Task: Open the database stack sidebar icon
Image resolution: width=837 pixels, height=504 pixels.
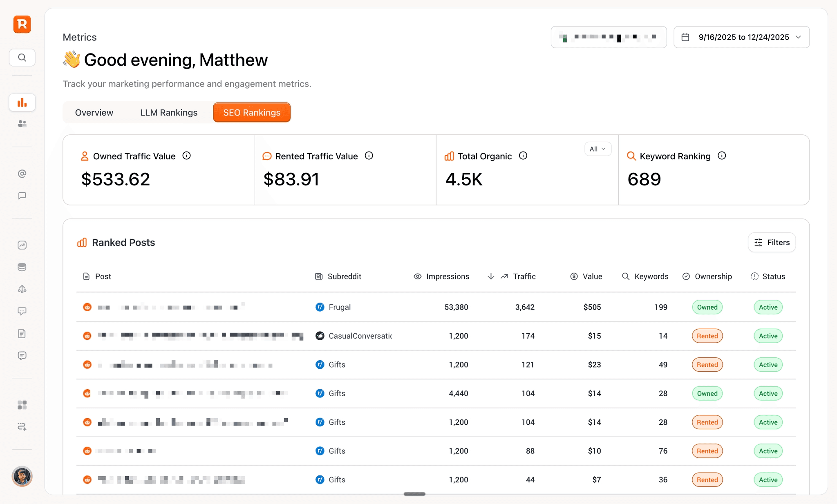Action: pyautogui.click(x=22, y=267)
